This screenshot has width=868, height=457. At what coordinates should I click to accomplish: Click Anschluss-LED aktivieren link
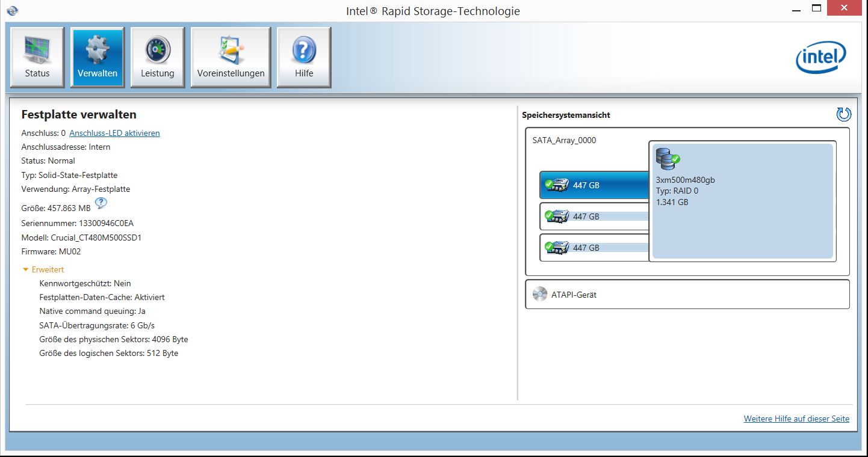click(x=114, y=133)
